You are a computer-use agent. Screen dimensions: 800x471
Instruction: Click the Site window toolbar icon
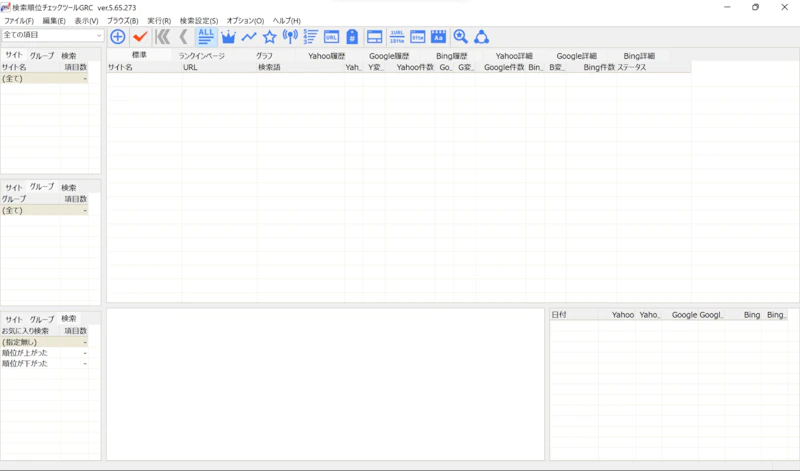(x=418, y=37)
